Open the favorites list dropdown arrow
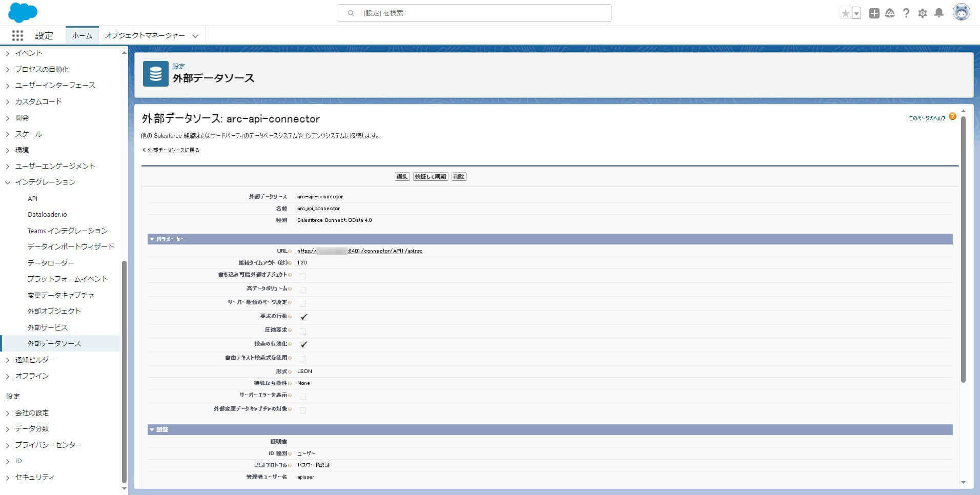The height and width of the screenshot is (495, 980). tap(856, 13)
